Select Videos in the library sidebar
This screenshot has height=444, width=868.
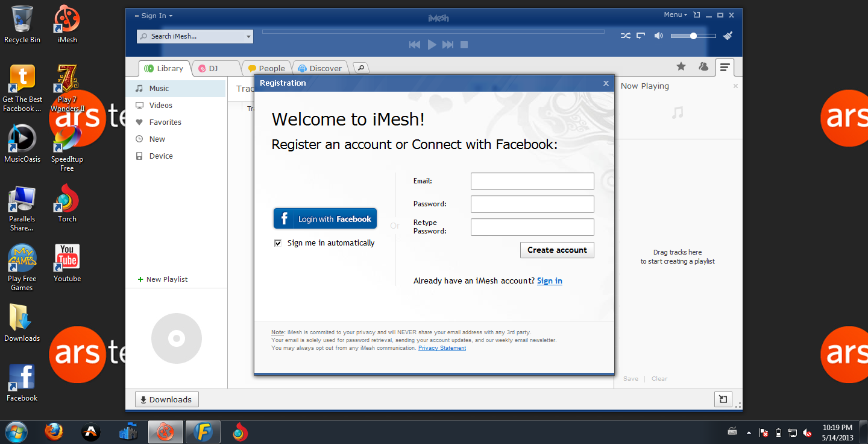(x=176, y=105)
